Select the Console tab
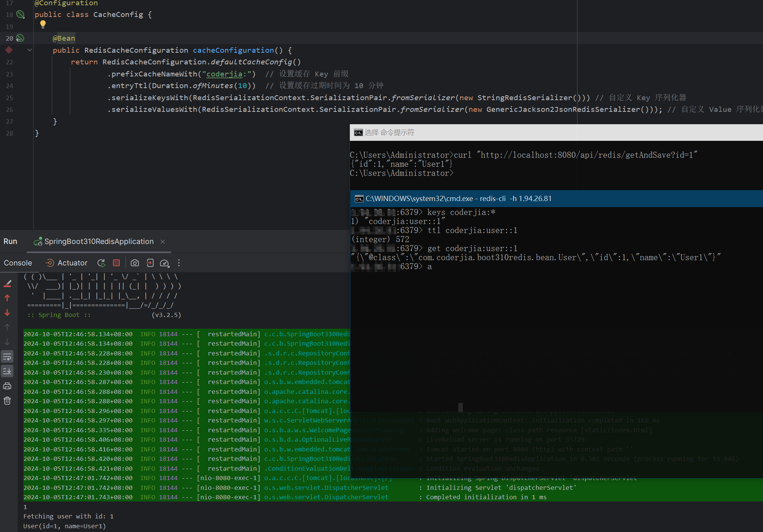 18,263
